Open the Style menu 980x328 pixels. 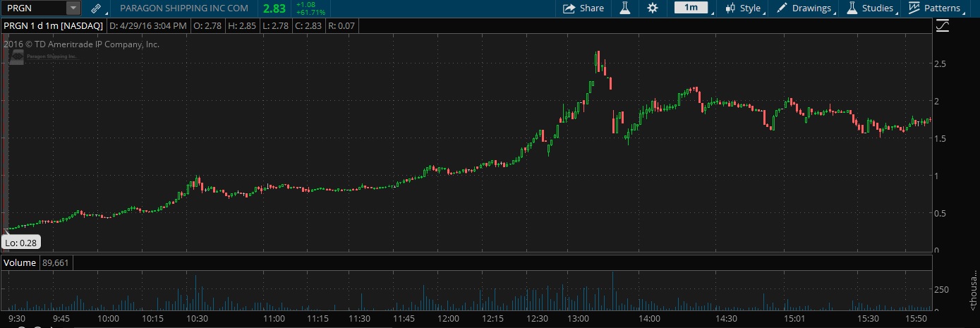tap(744, 8)
